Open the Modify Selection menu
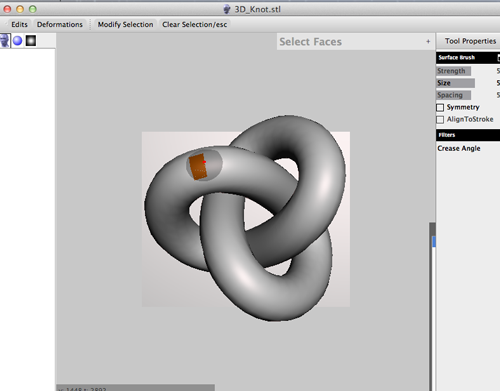Image resolution: width=500 pixels, height=391 pixels. [125, 24]
